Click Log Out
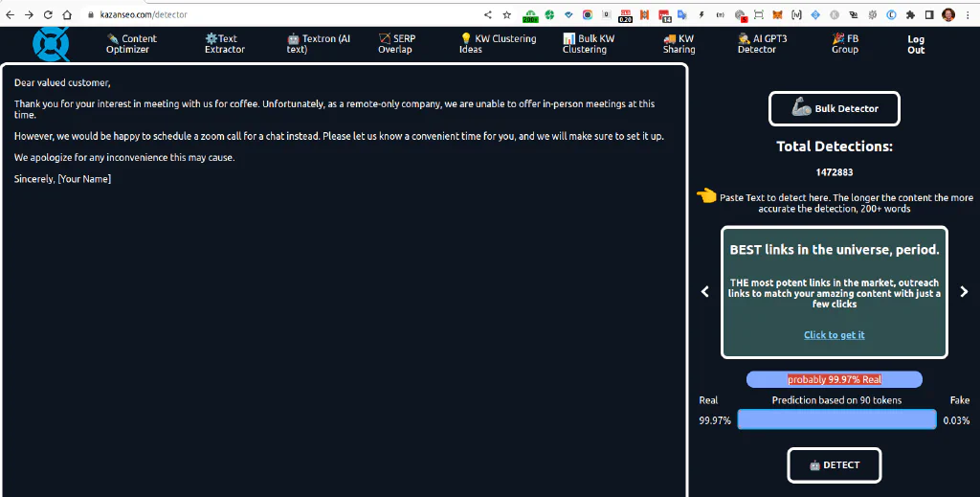This screenshot has width=980, height=497. pyautogui.click(x=916, y=44)
